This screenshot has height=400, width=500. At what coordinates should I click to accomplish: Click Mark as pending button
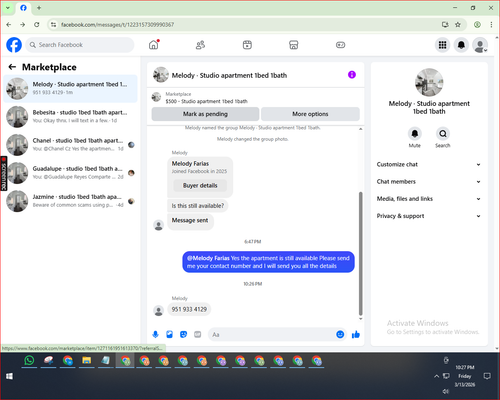click(205, 114)
